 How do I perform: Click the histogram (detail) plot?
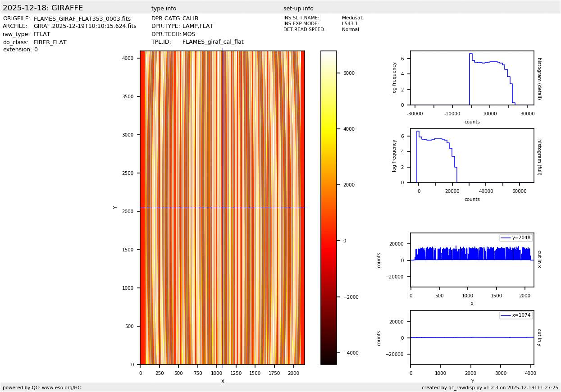472,78
